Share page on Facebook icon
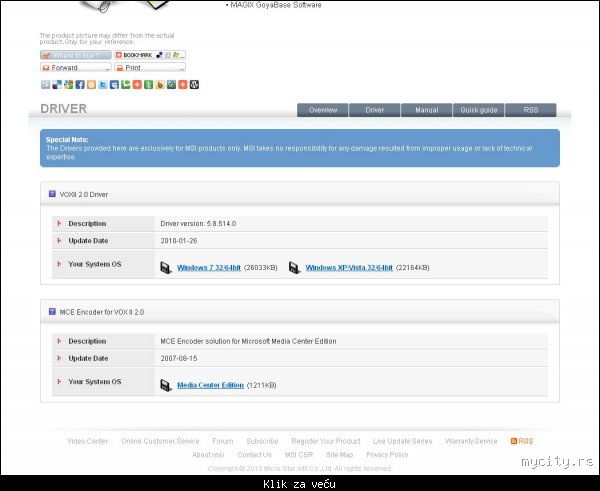 pos(80,85)
